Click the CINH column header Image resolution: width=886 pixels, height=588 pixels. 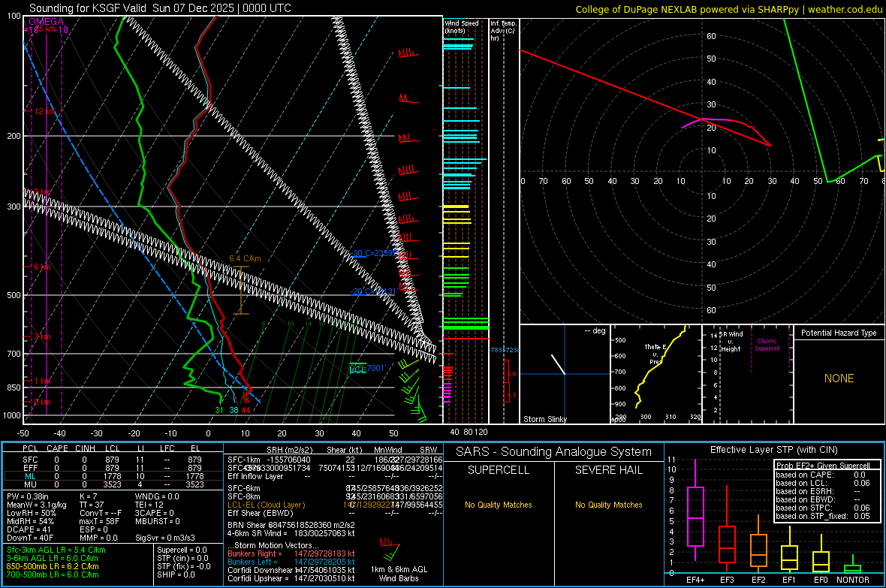click(86, 448)
